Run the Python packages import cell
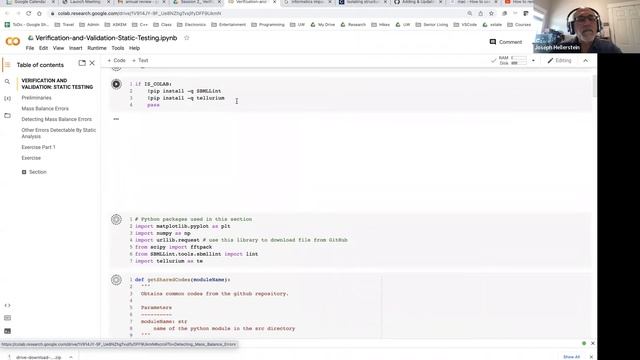The height and width of the screenshot is (360, 640). (x=116, y=220)
